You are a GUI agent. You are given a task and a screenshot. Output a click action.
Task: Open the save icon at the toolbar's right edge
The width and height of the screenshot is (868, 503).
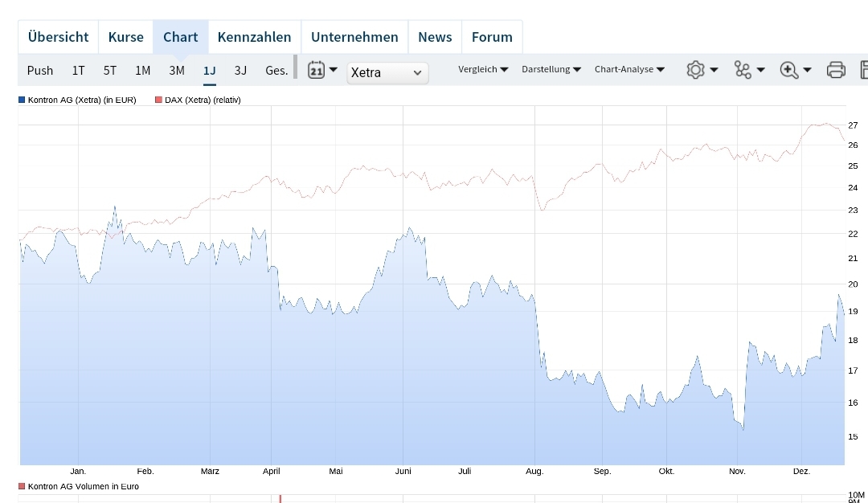coord(865,70)
